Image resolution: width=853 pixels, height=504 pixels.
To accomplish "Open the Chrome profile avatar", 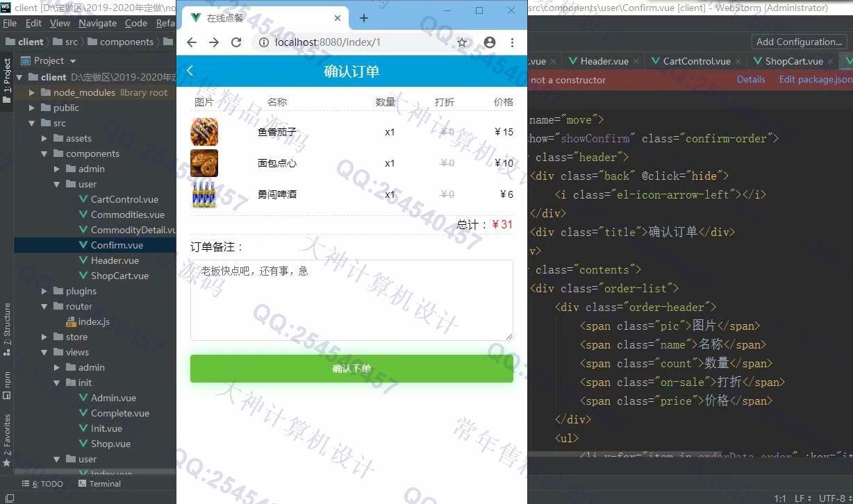I will 490,42.
